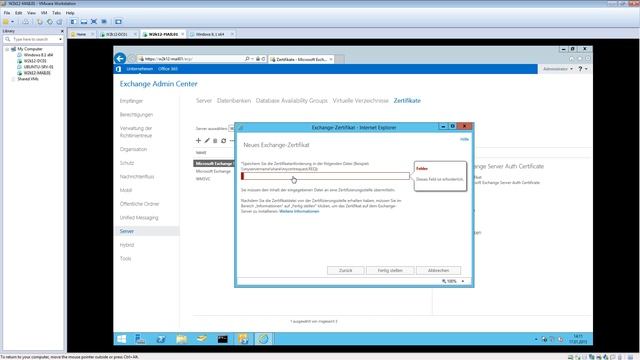
Task: Collapse the My Computer tree node
Action: [x=7, y=49]
